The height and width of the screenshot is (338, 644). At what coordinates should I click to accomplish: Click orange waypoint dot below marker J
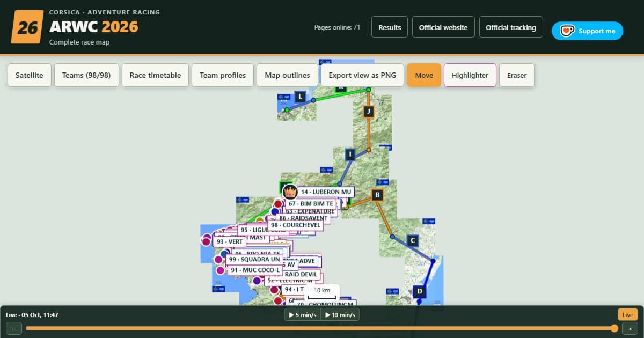[368, 150]
